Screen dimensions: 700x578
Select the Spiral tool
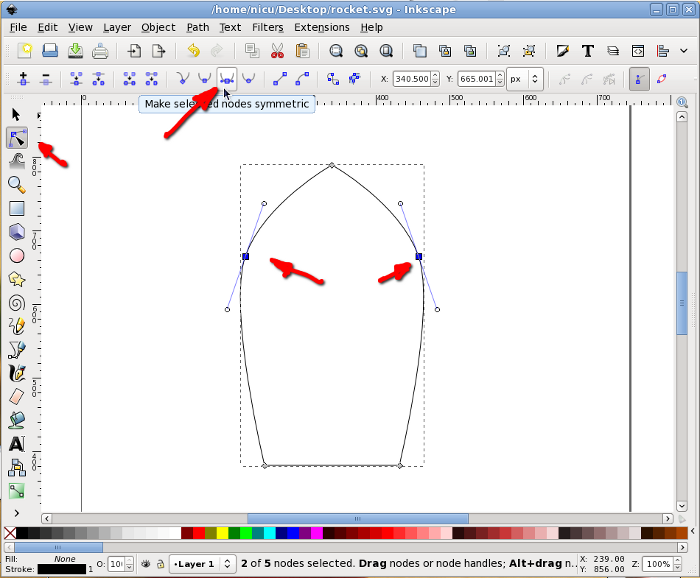[x=17, y=303]
